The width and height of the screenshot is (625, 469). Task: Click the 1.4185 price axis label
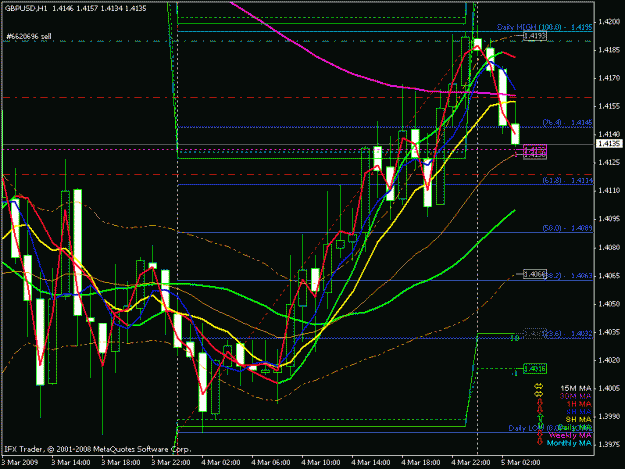click(x=609, y=50)
